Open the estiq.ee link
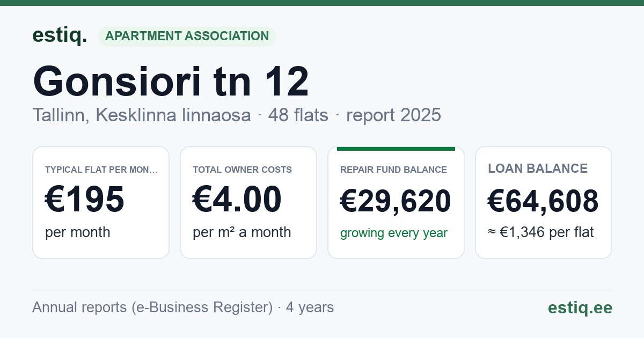 pyautogui.click(x=580, y=307)
